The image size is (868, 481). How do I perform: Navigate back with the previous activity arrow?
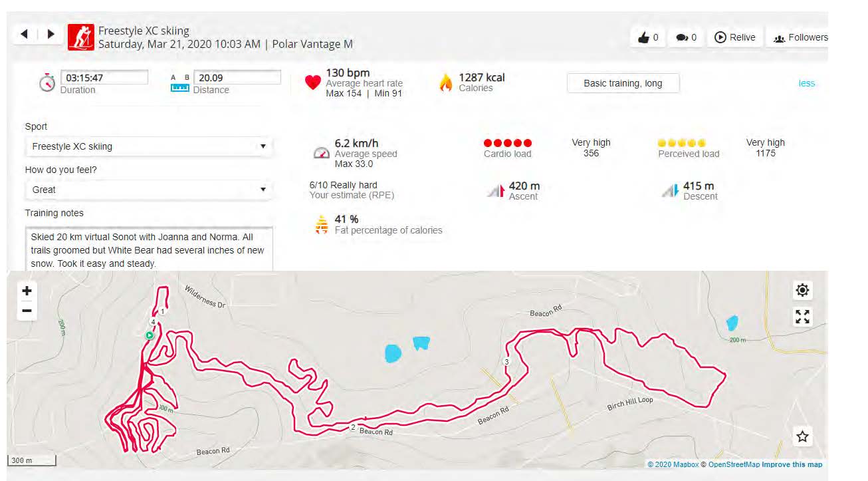(25, 33)
